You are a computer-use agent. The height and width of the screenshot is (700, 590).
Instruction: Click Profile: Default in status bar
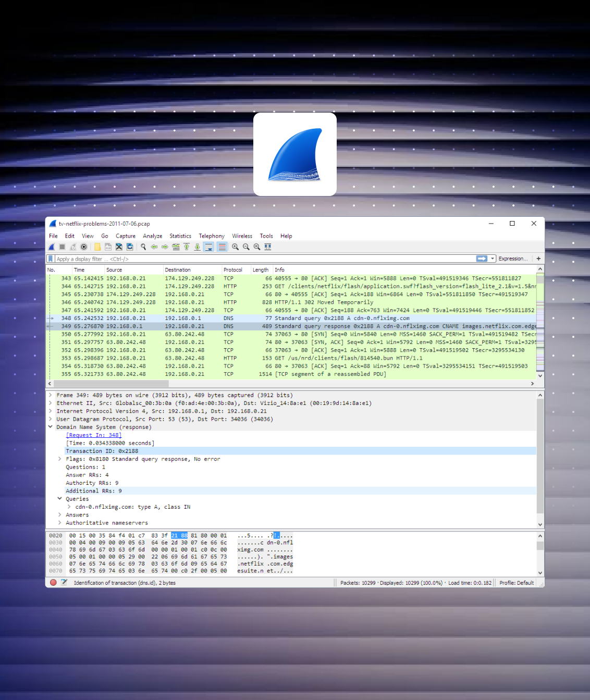point(517,583)
